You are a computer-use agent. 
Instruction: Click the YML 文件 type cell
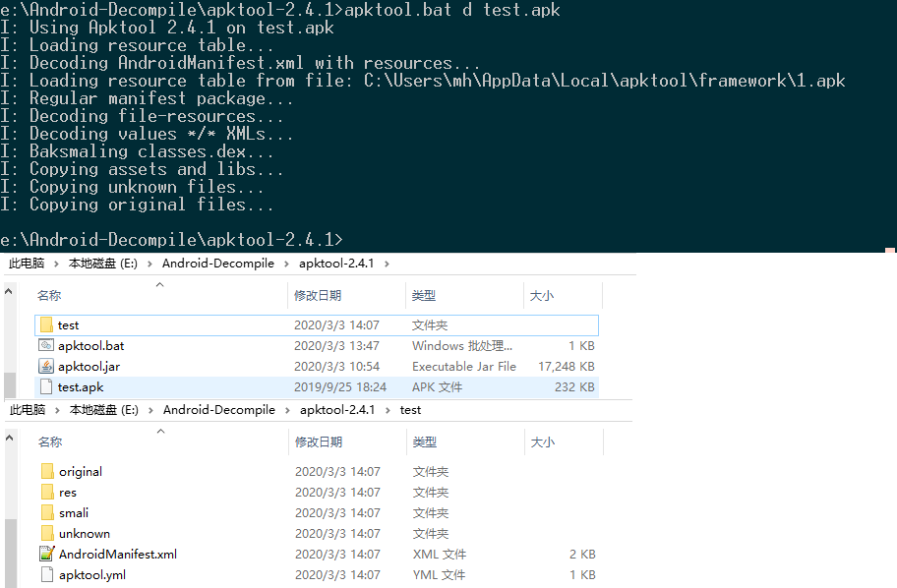pyautogui.click(x=439, y=574)
